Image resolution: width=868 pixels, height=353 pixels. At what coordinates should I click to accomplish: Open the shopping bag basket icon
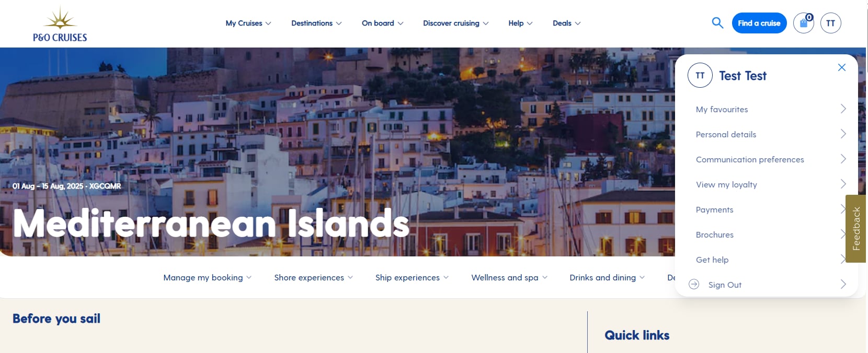pos(804,23)
